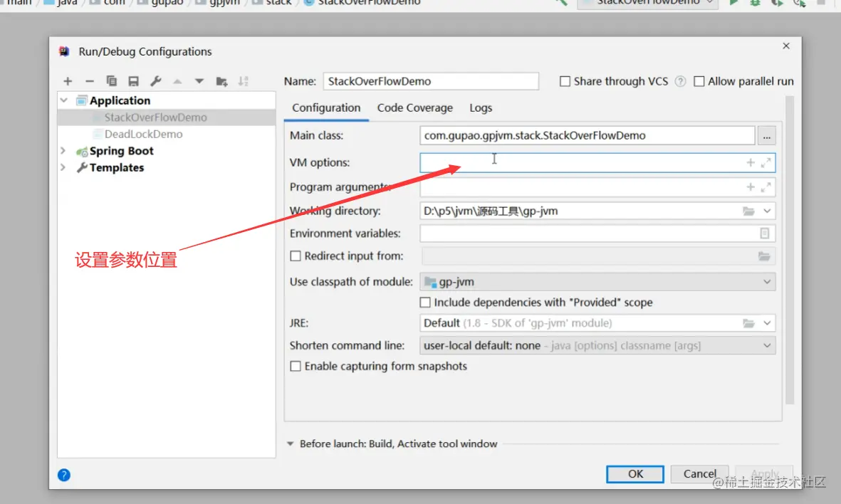
Task: Click gupao breadcrumb in IDE path bar
Action: click(x=167, y=3)
